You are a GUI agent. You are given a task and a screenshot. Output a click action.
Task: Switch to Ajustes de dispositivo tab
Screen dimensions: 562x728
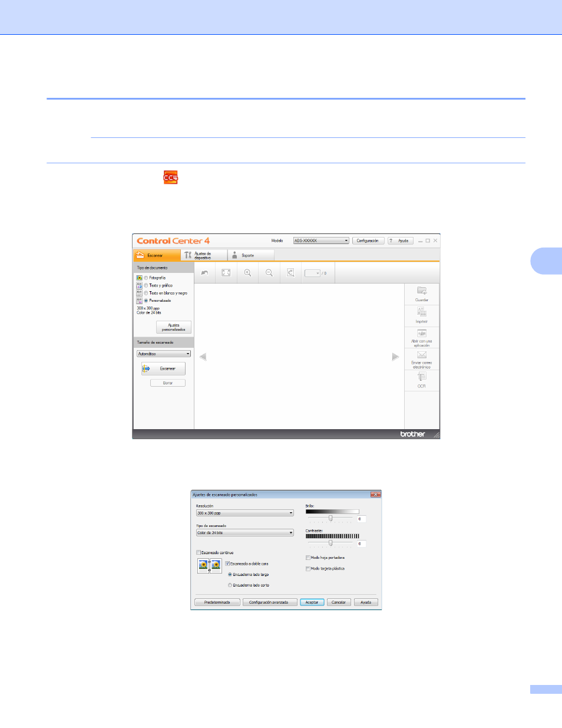click(x=204, y=255)
